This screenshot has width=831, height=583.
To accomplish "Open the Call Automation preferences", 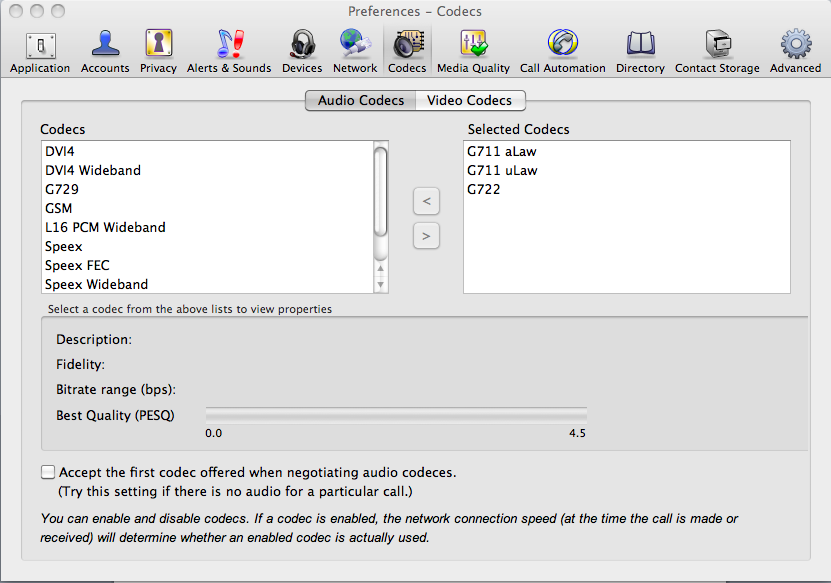I will point(562,52).
